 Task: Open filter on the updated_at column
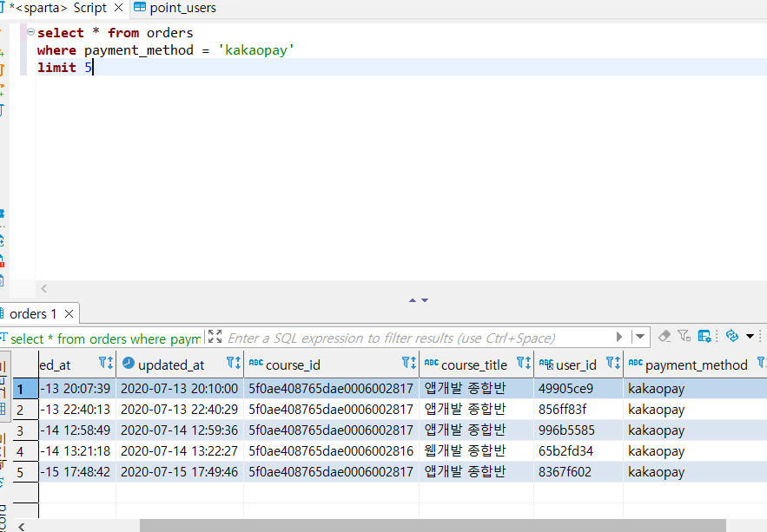click(x=234, y=363)
